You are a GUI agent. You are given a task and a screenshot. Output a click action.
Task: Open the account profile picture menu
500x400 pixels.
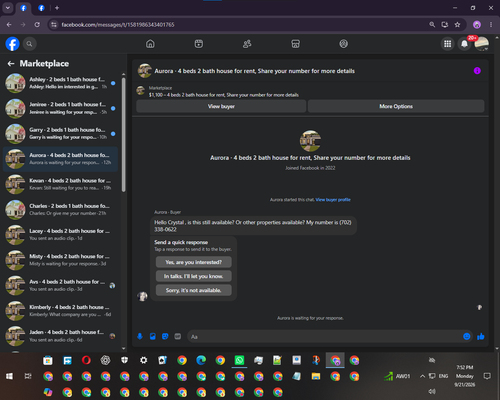482,44
